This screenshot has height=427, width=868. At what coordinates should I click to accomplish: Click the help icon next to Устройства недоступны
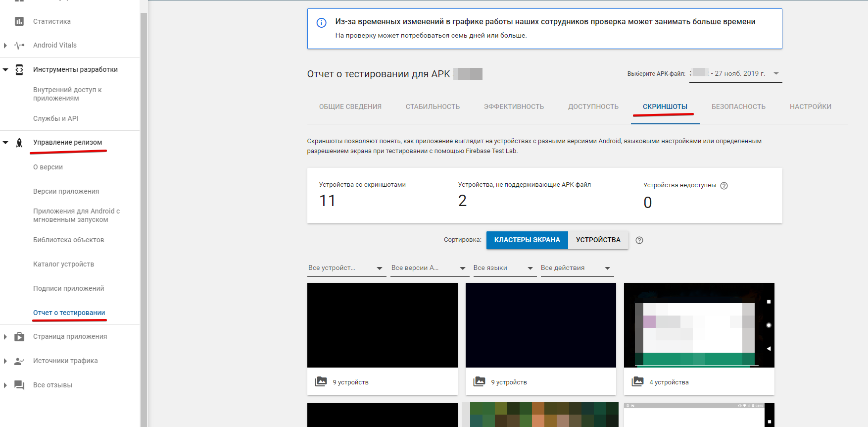[724, 186]
